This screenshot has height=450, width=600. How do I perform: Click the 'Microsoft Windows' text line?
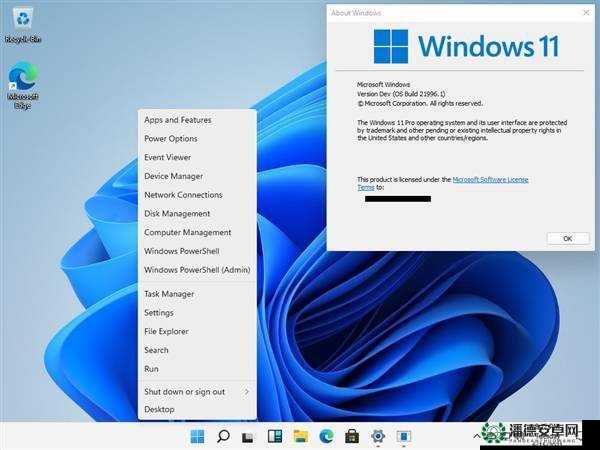(383, 85)
